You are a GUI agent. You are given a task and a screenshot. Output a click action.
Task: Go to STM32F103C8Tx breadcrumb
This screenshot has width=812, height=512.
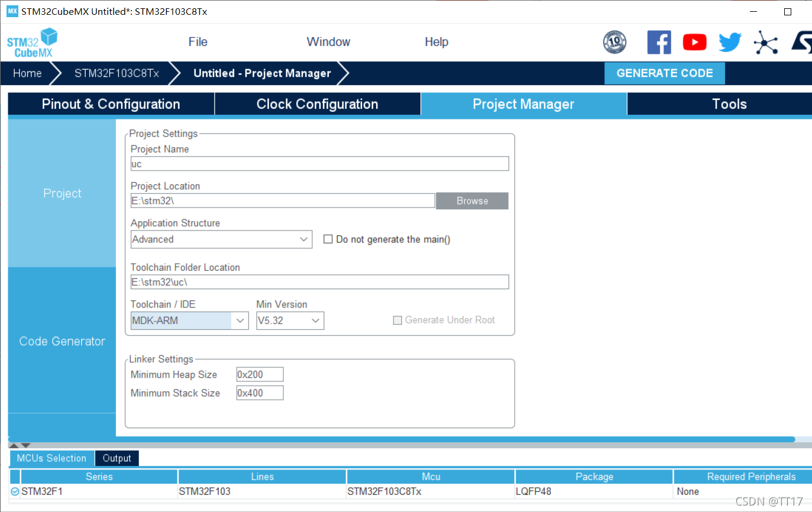tap(117, 73)
